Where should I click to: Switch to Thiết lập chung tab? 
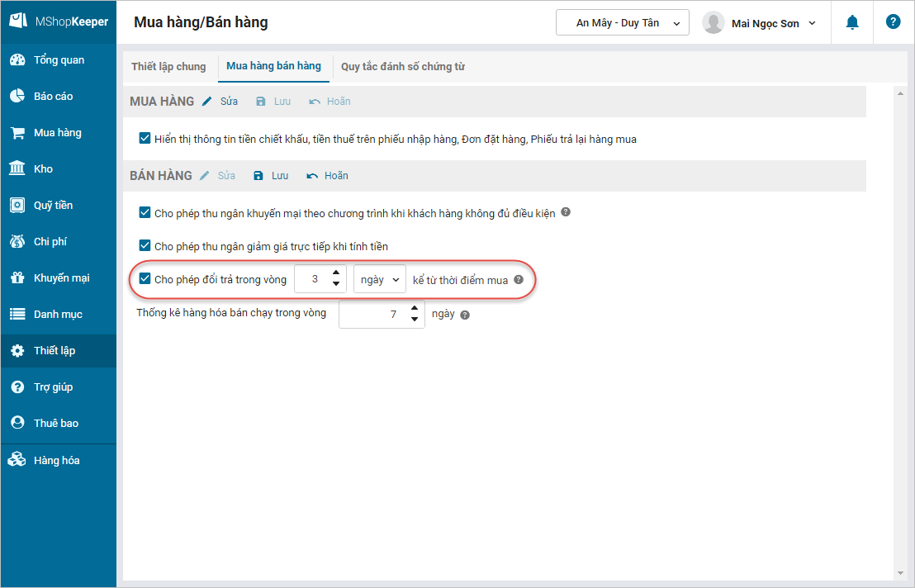click(168, 67)
